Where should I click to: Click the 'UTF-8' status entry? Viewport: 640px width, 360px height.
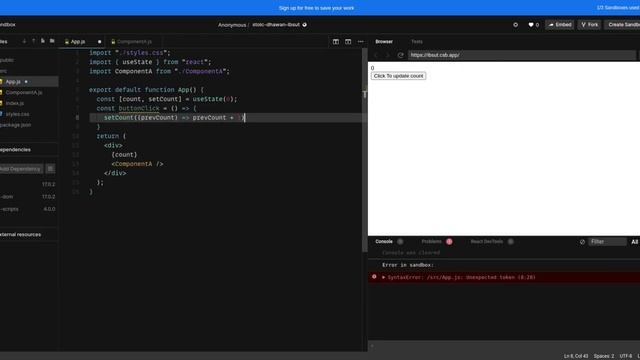(626, 356)
